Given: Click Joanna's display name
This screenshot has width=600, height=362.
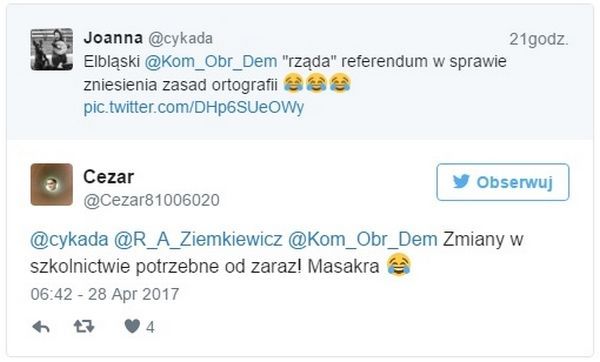Looking at the screenshot, I should 113,38.
